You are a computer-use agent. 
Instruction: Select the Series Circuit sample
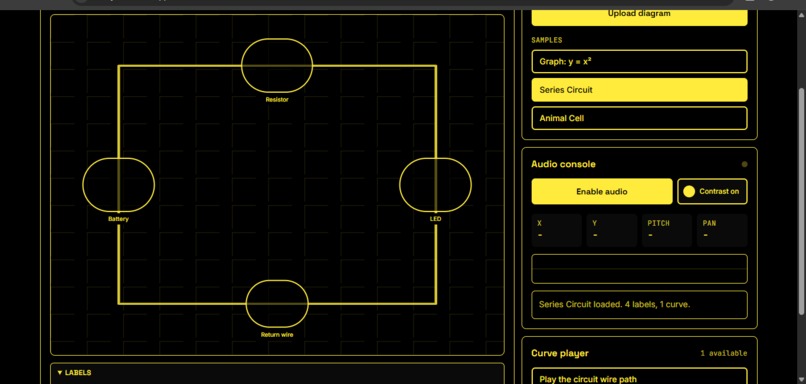[639, 90]
